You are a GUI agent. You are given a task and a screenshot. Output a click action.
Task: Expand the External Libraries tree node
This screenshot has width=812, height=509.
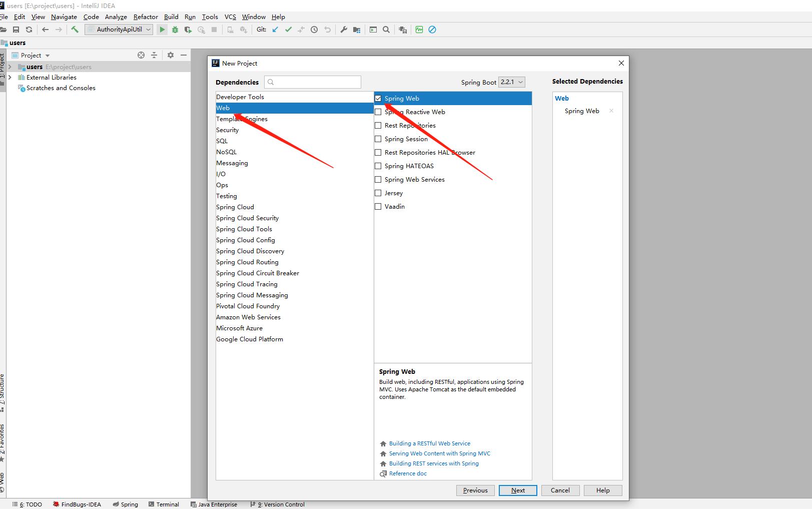point(10,78)
